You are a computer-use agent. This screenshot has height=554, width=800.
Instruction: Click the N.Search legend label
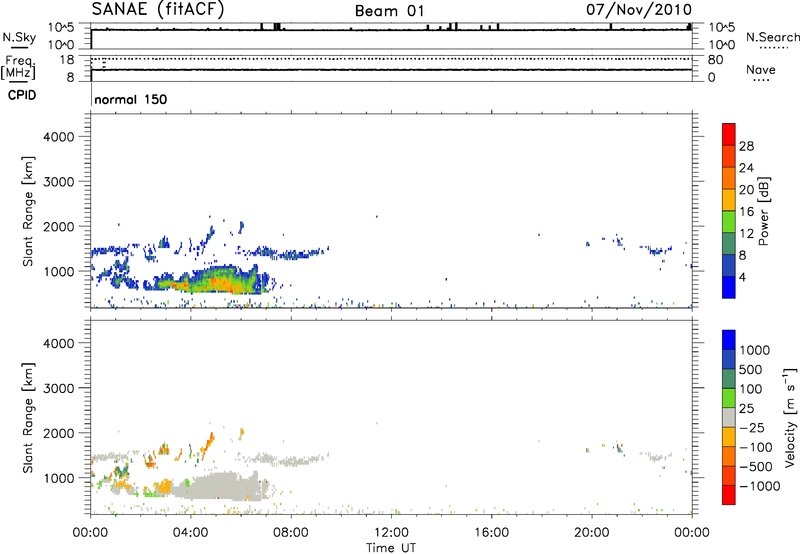772,37
